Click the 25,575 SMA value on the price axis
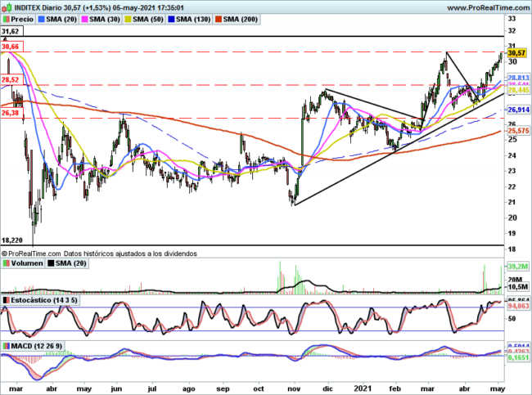This screenshot has width=532, height=395. point(519,131)
